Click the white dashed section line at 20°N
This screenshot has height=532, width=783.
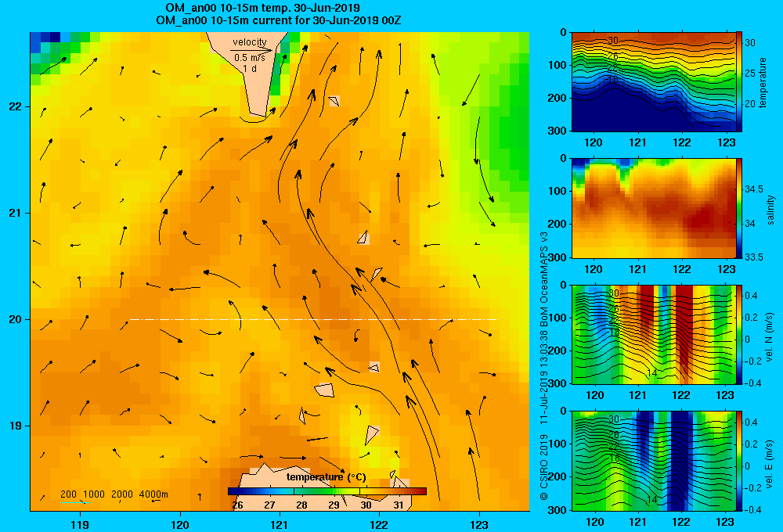(x=314, y=319)
